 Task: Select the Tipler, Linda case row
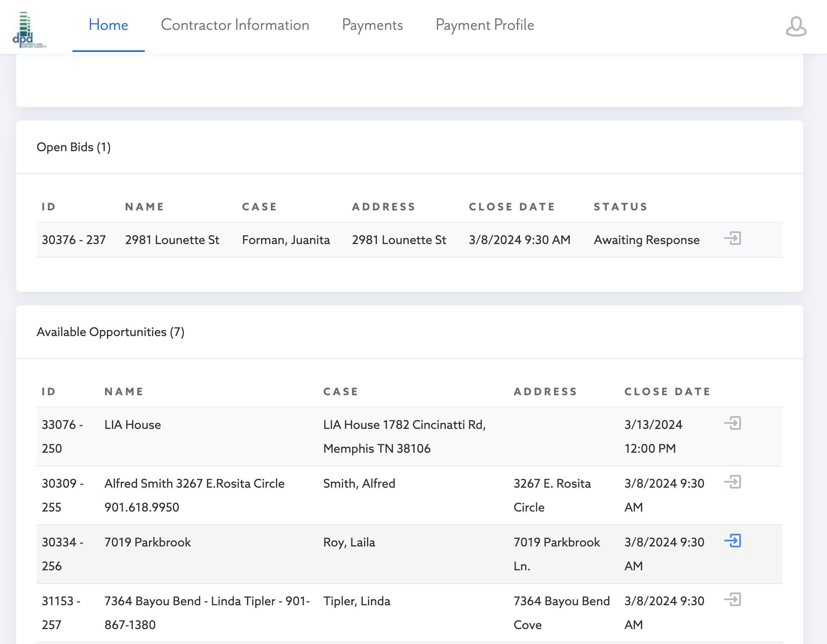pos(356,601)
